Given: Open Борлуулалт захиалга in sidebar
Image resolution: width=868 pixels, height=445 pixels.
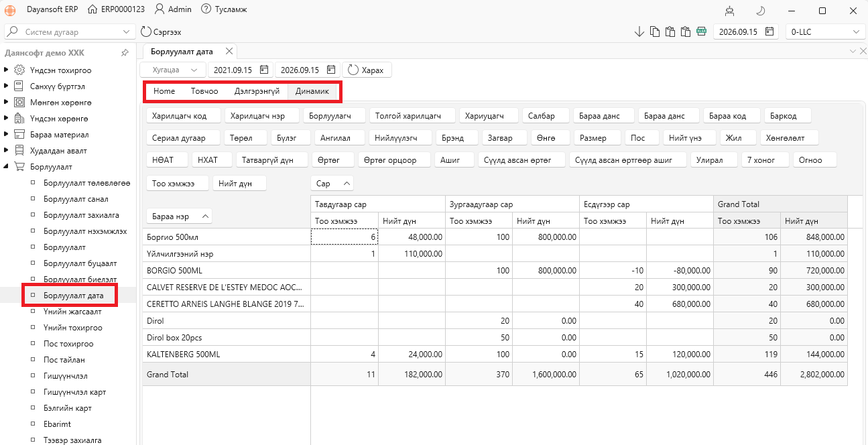Looking at the screenshot, I should 82,215.
